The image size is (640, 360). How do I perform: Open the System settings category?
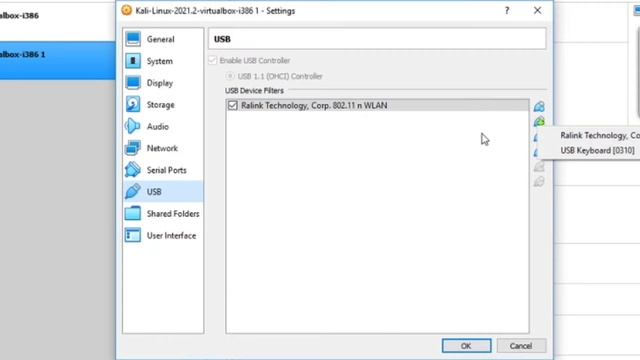click(163, 61)
